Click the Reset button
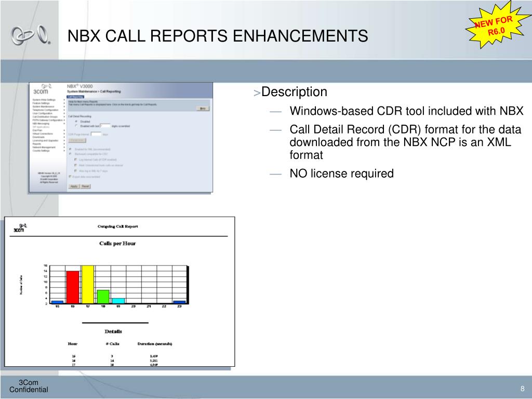This screenshot has width=532, height=399. [x=85, y=187]
